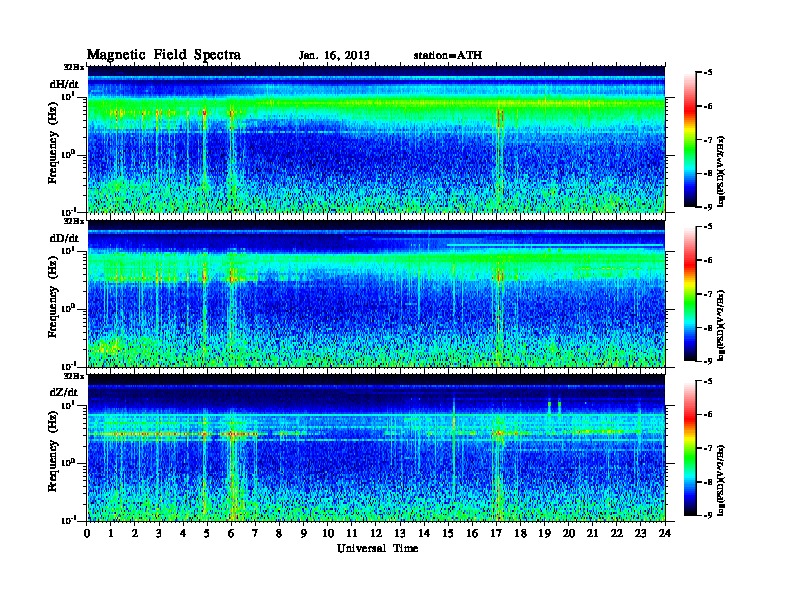Click the -8 value on dZ/dt color scale
This screenshot has height=612, width=792.
pyautogui.click(x=708, y=482)
